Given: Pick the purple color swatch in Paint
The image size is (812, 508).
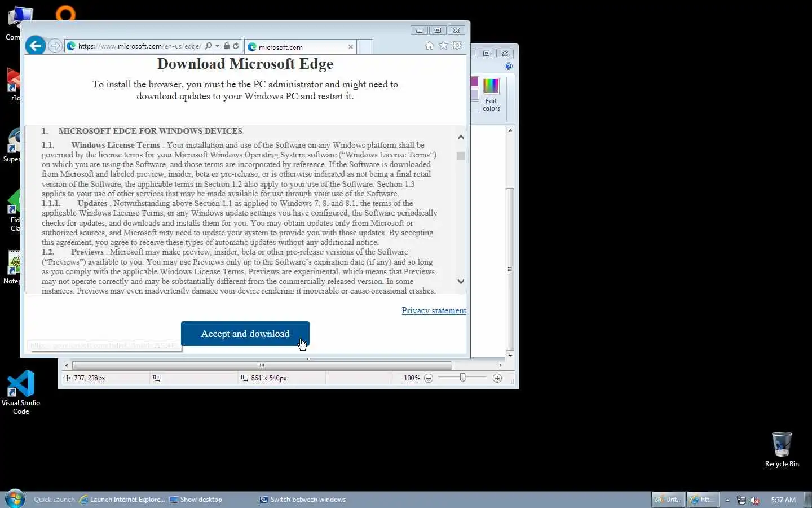Looking at the screenshot, I should click(474, 82).
